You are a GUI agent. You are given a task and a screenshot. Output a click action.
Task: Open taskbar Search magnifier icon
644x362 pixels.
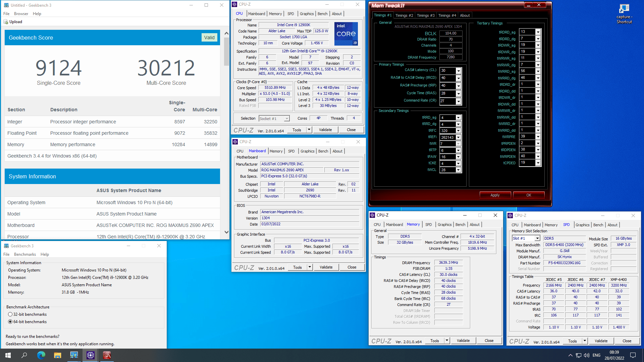coord(24,355)
